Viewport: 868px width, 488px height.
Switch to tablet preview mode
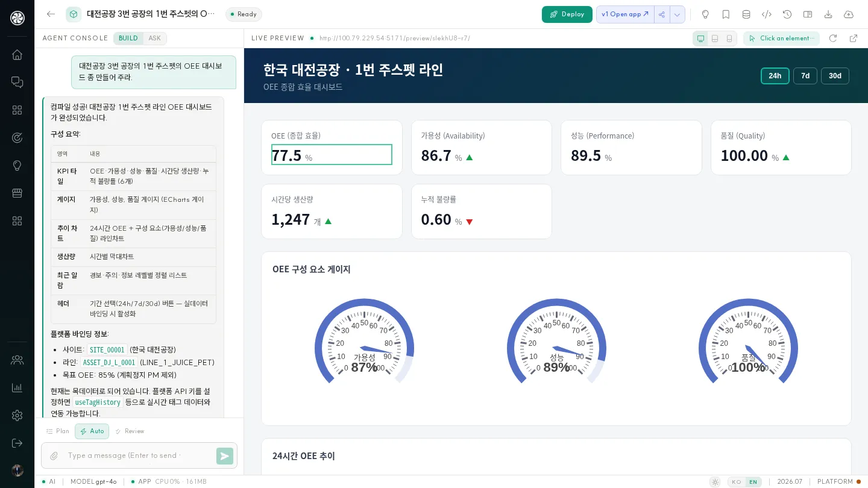point(715,39)
